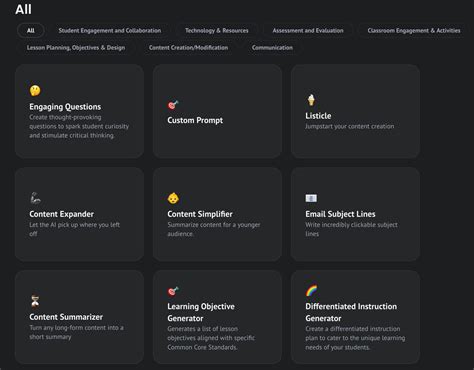
Task: Filter by Communication category
Action: pyautogui.click(x=272, y=48)
